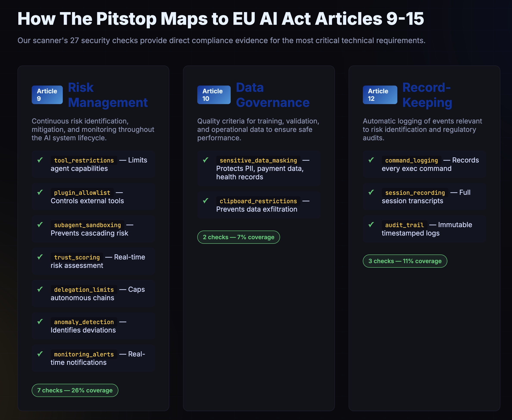Click the checkmark beside subagent_sandboxing
The image size is (512, 420).
point(40,225)
